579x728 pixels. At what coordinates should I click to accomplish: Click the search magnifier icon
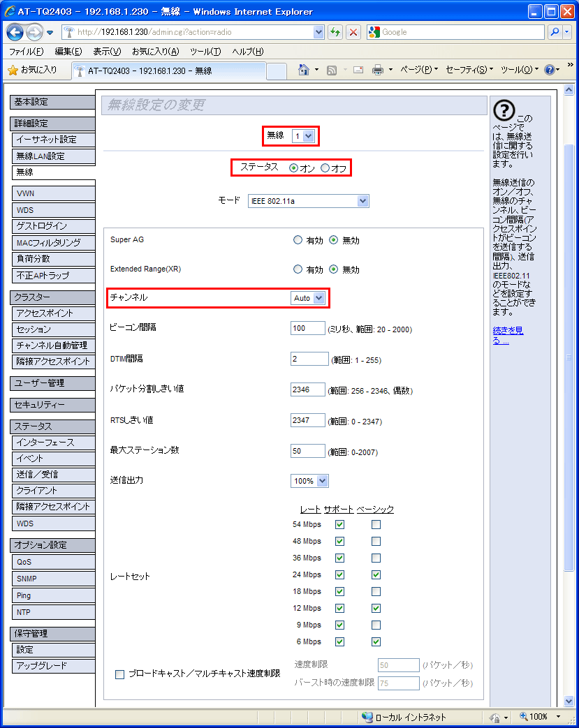[555, 32]
